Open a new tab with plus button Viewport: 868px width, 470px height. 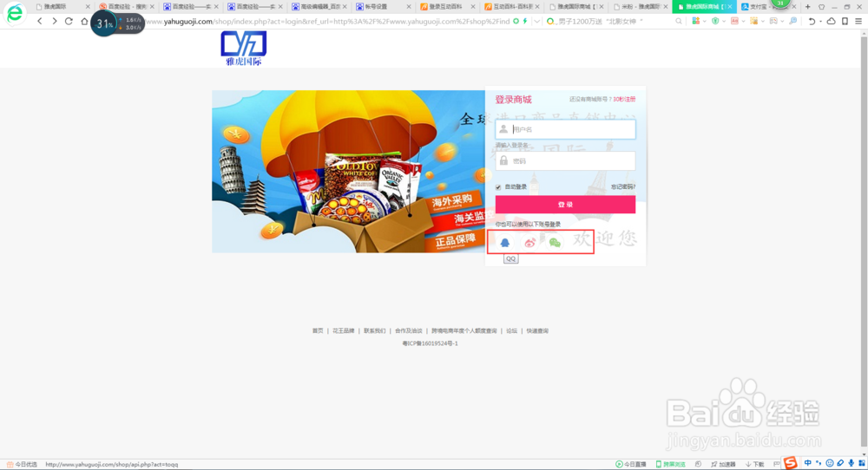click(x=807, y=7)
